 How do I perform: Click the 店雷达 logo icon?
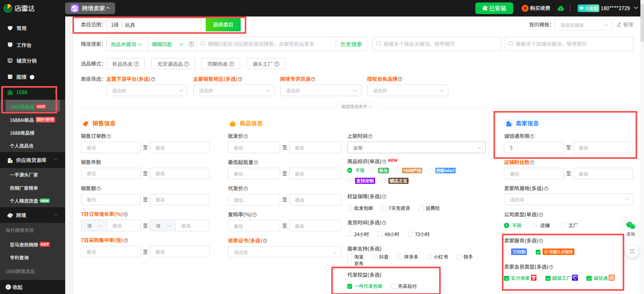click(8, 8)
